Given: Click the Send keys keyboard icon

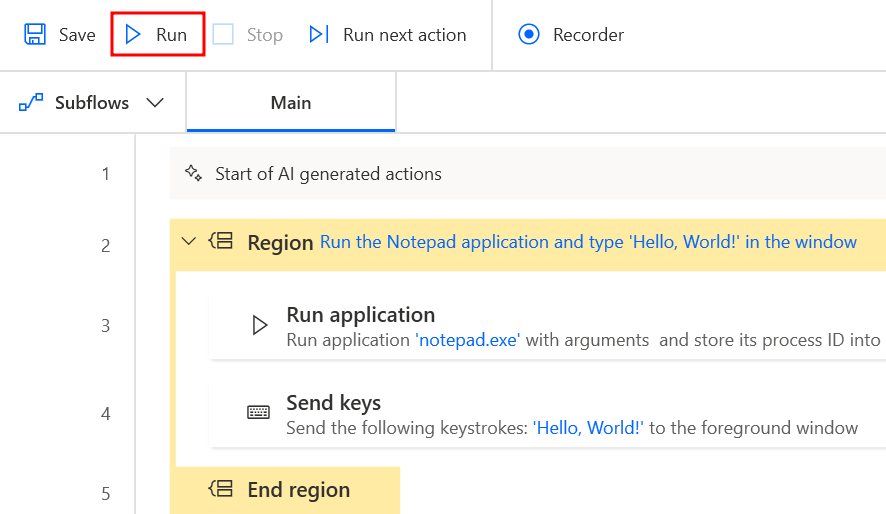Looking at the screenshot, I should click(259, 413).
